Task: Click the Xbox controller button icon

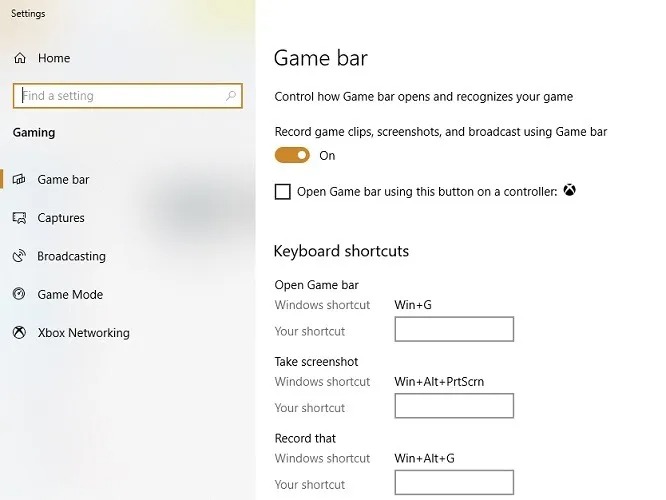Action: coord(570,190)
